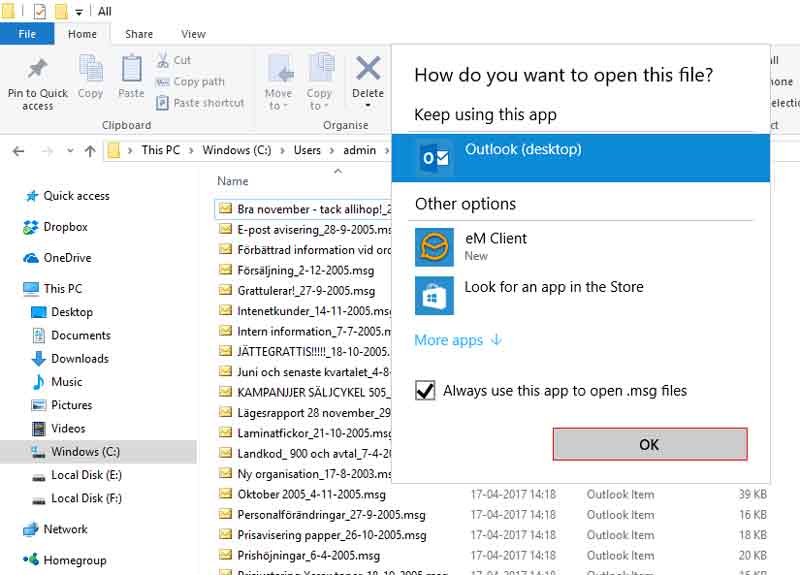This screenshot has width=800, height=575.
Task: Click Windows (C:) in the address bar
Action: [x=237, y=151]
